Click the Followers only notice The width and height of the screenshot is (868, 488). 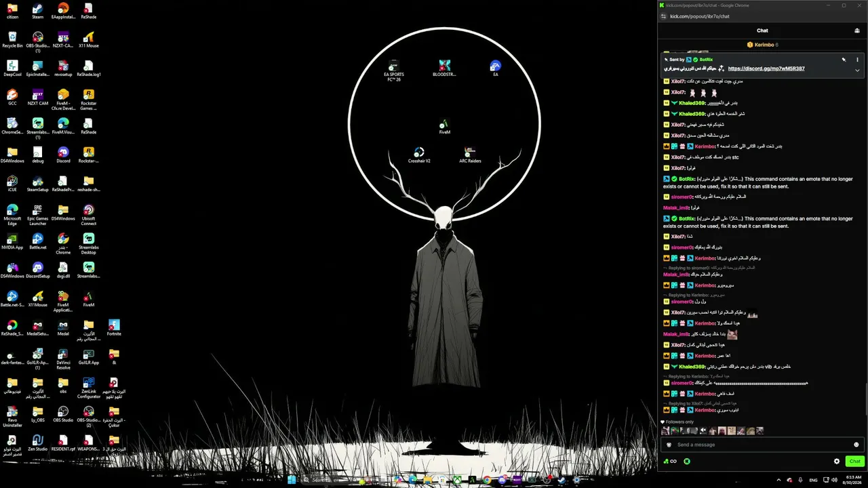click(x=675, y=422)
